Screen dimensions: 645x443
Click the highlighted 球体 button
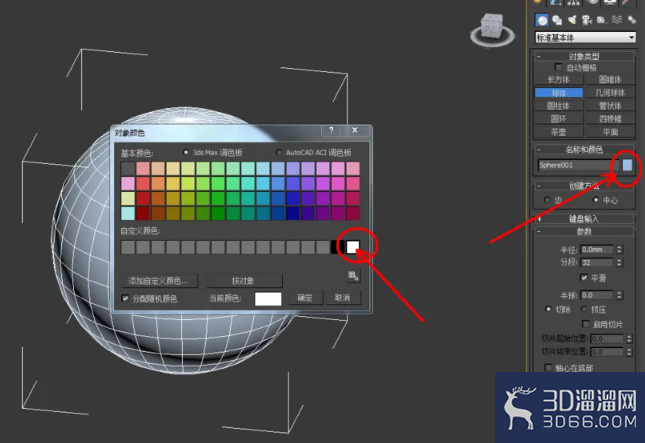point(559,93)
